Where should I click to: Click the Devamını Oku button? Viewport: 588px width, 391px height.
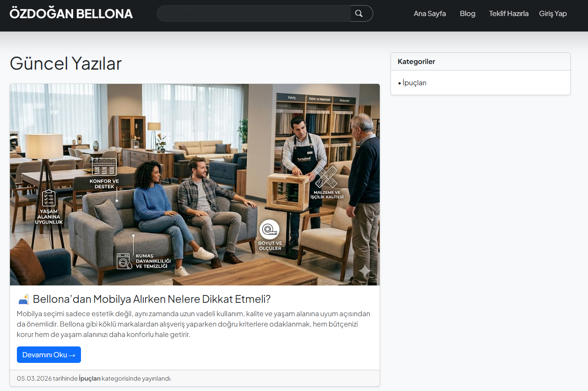[49, 355]
